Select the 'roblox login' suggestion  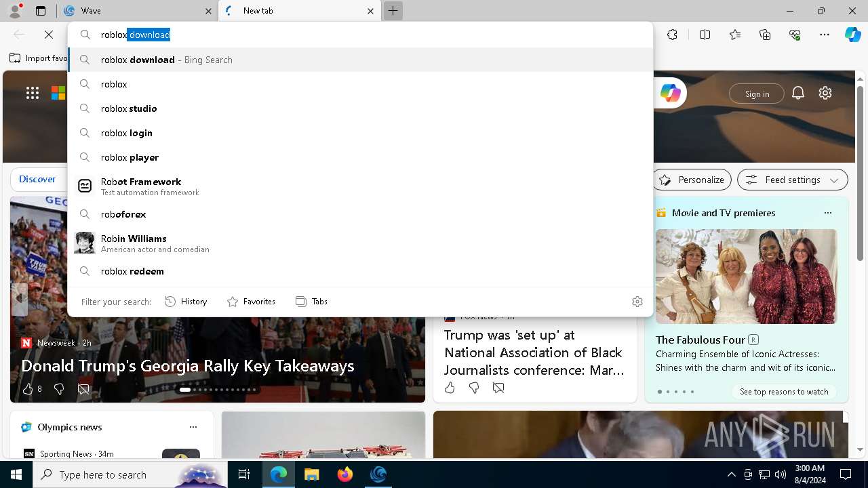coord(360,133)
